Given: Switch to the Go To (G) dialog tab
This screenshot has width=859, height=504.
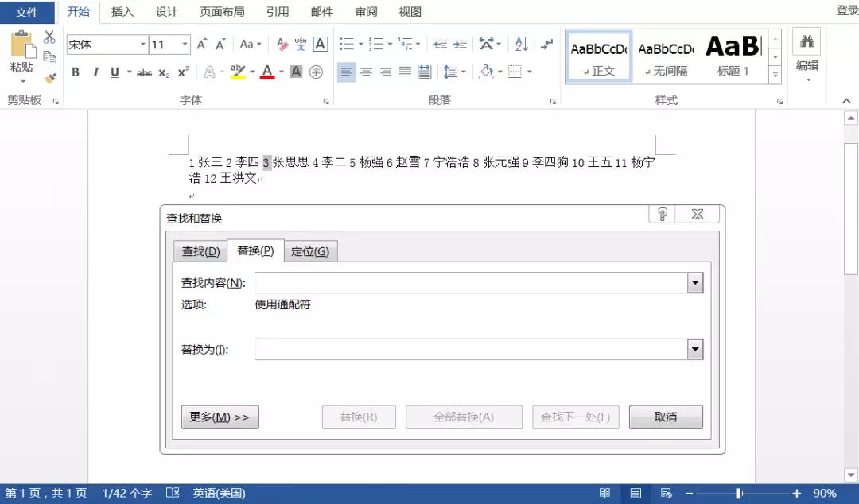Looking at the screenshot, I should pyautogui.click(x=310, y=251).
